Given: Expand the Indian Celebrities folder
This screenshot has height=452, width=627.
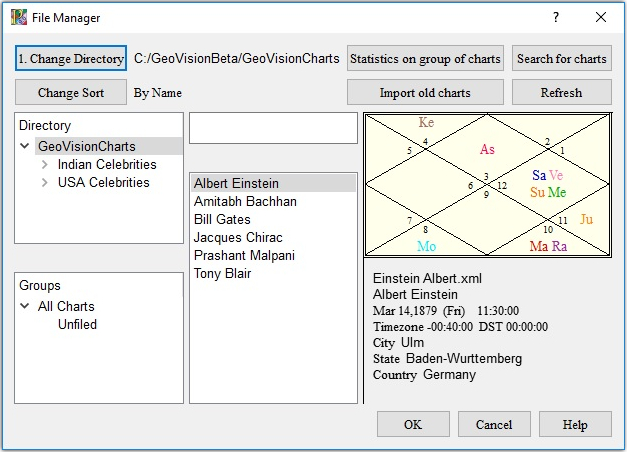Looking at the screenshot, I should [x=44, y=165].
